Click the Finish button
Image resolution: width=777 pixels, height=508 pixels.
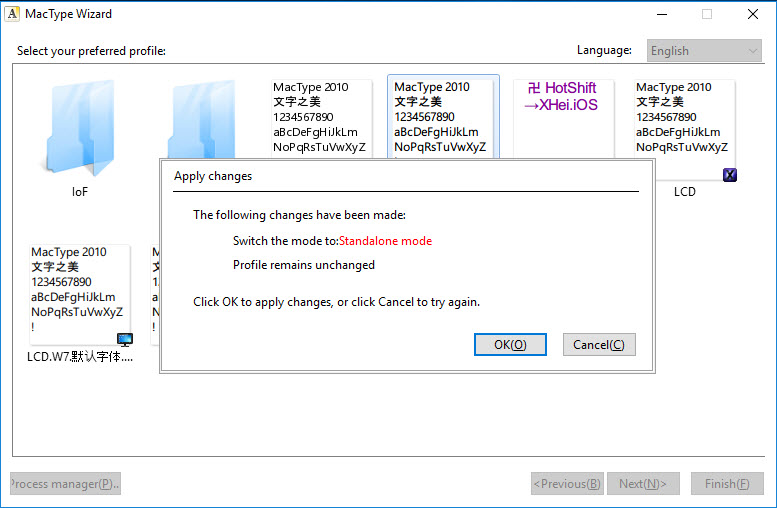click(727, 483)
